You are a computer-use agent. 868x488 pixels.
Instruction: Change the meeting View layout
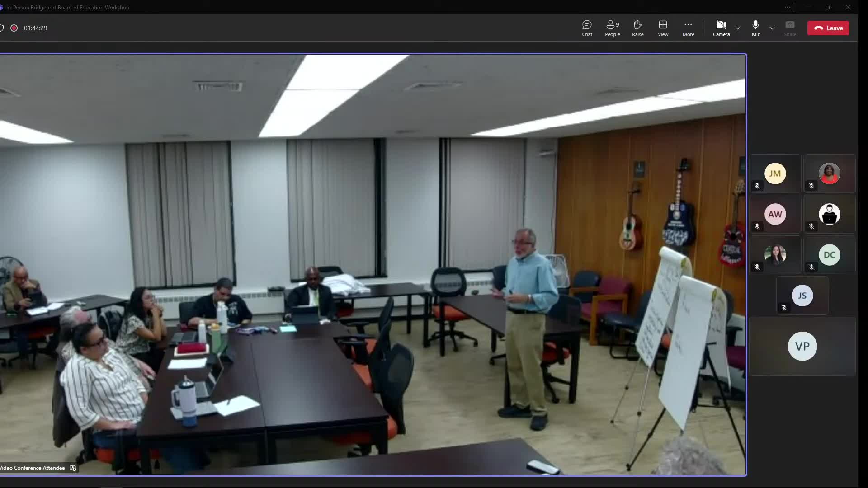click(663, 28)
